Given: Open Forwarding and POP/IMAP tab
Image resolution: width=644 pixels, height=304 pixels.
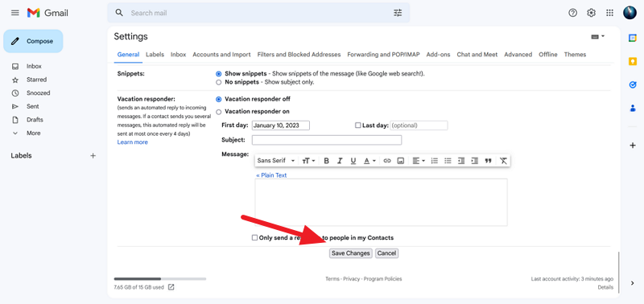Looking at the screenshot, I should [384, 55].
